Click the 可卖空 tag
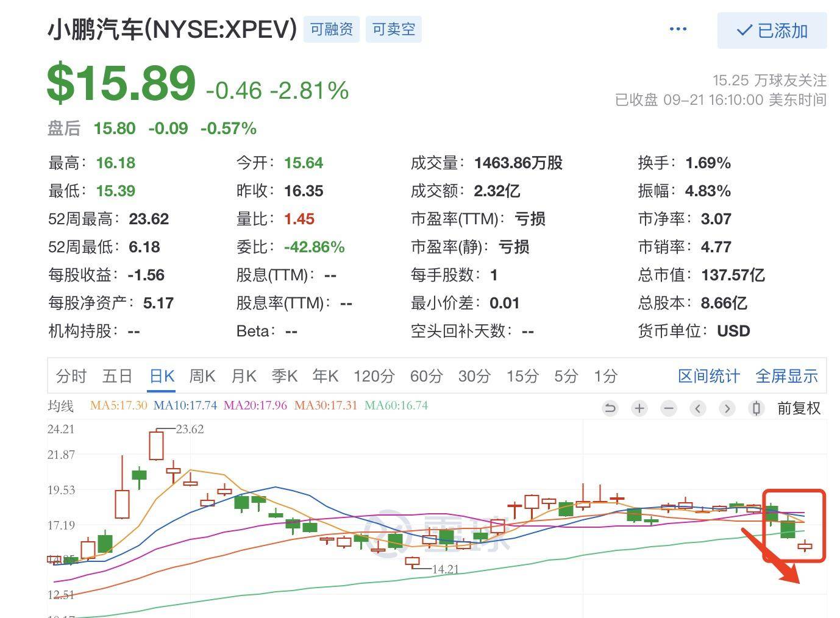 394,29
